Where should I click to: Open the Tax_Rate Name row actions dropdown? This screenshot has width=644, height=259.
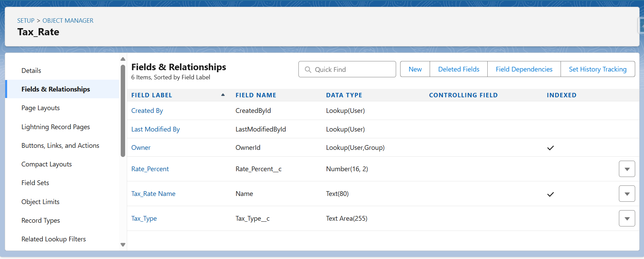pos(627,194)
